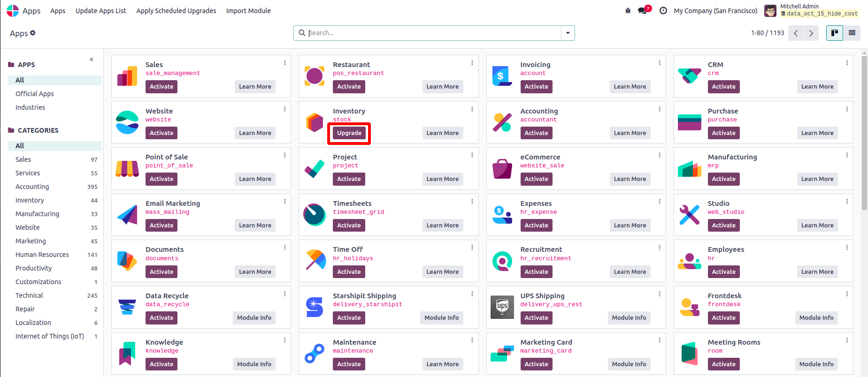The height and width of the screenshot is (377, 868).
Task: Switch to List view
Action: point(852,33)
